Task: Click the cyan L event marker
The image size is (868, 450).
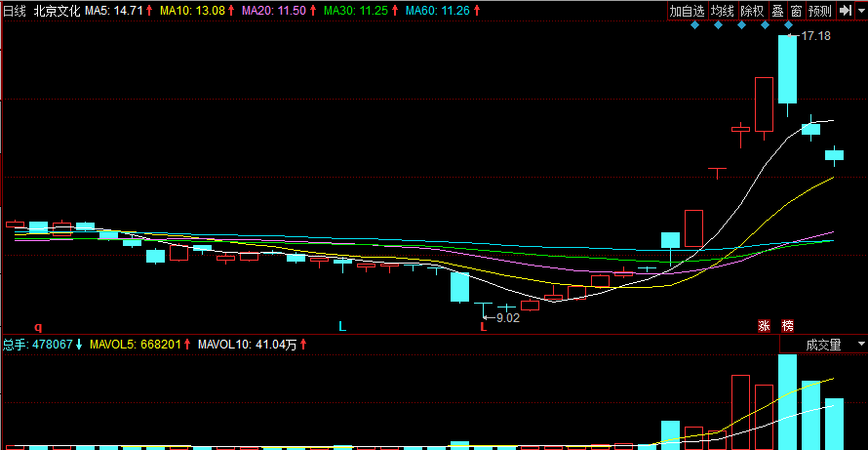Action: pos(342,326)
